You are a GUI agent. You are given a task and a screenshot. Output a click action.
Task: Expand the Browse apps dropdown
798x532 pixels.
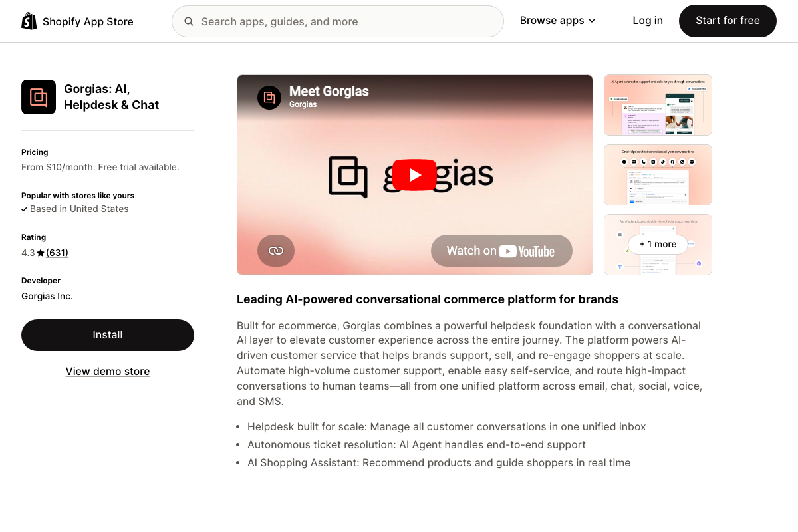tap(557, 21)
